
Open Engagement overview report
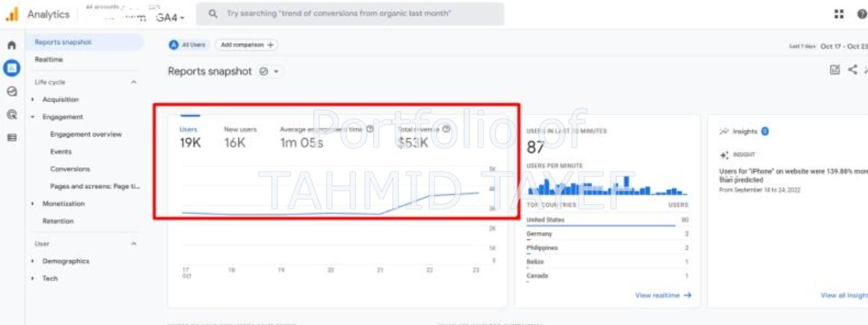pos(85,134)
